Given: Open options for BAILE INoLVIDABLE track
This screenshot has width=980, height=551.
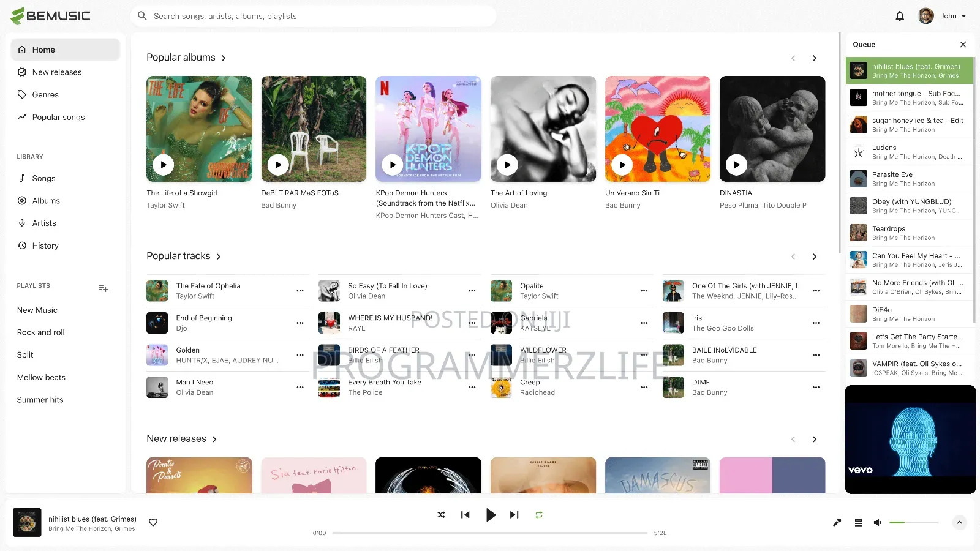Looking at the screenshot, I should coord(816,355).
